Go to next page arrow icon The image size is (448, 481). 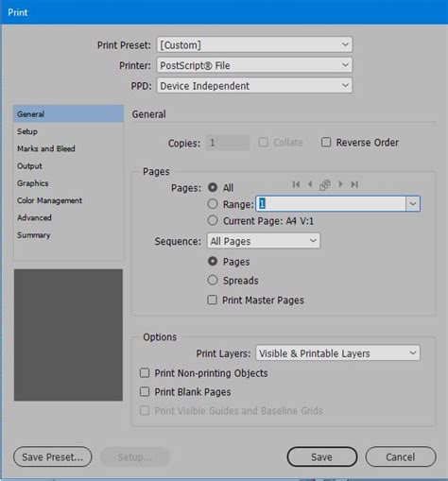point(340,184)
